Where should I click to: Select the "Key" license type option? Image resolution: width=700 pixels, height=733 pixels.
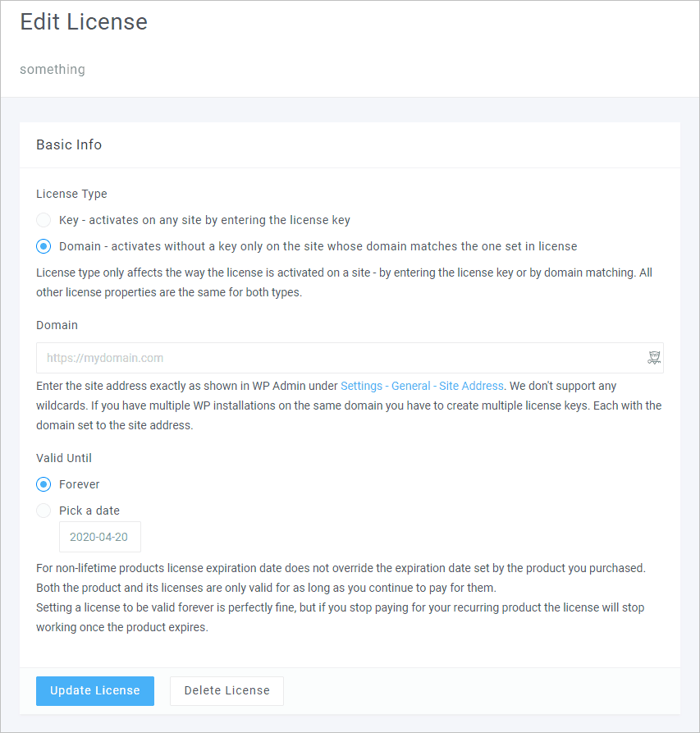tap(43, 220)
